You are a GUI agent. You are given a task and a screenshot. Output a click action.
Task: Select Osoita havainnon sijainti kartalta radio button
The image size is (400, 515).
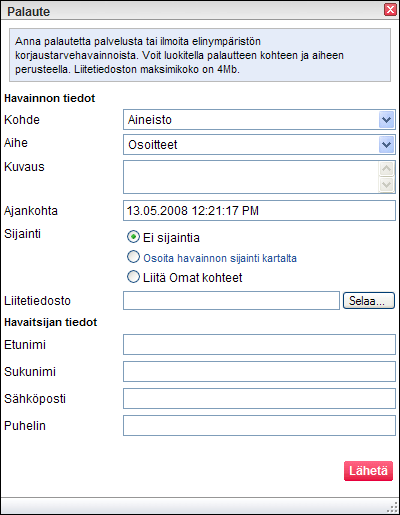coord(133,257)
